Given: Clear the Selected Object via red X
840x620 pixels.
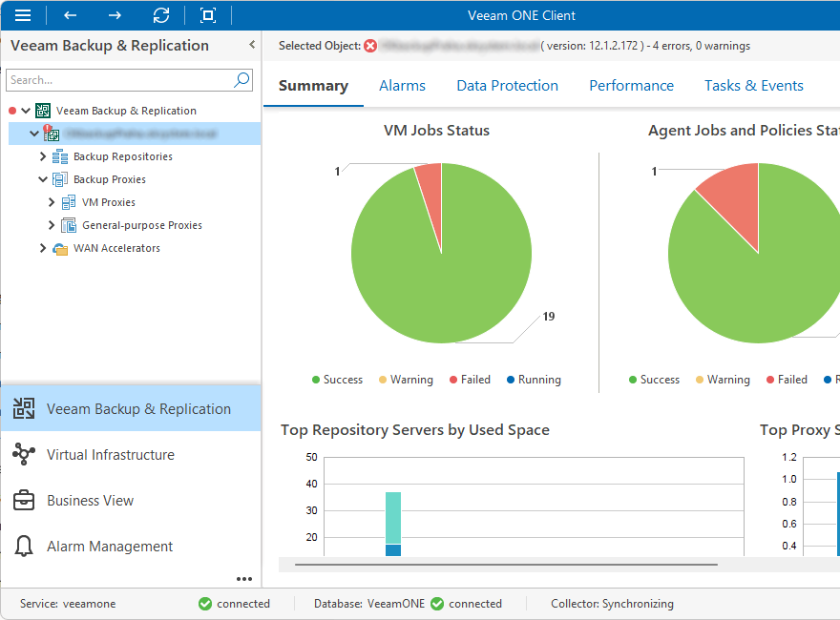Looking at the screenshot, I should [370, 45].
